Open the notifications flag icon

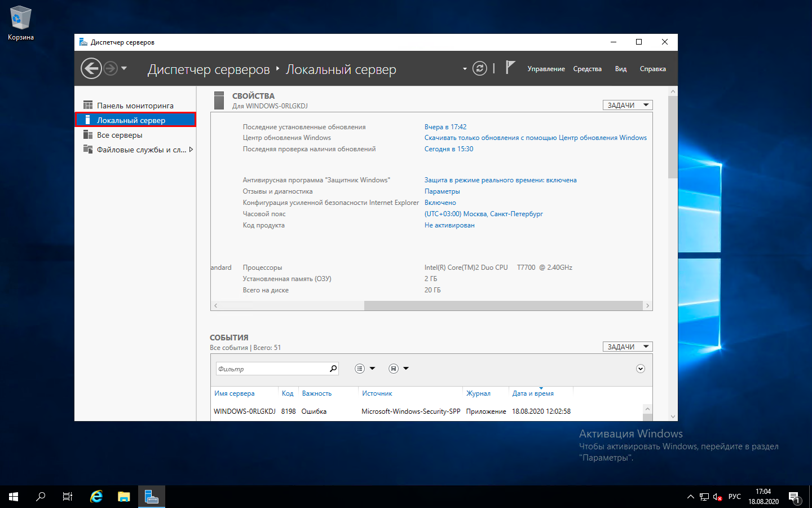coord(510,68)
